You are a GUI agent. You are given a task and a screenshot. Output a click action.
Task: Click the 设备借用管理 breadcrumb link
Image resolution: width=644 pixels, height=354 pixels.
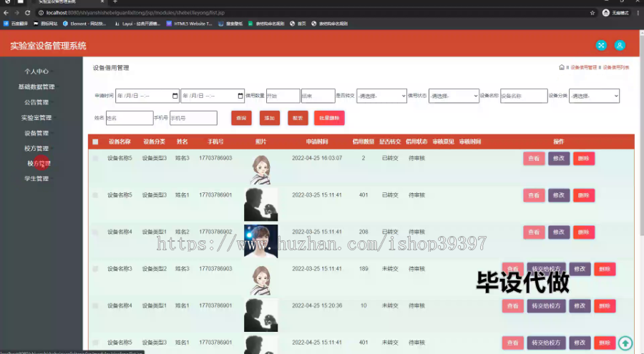(583, 67)
